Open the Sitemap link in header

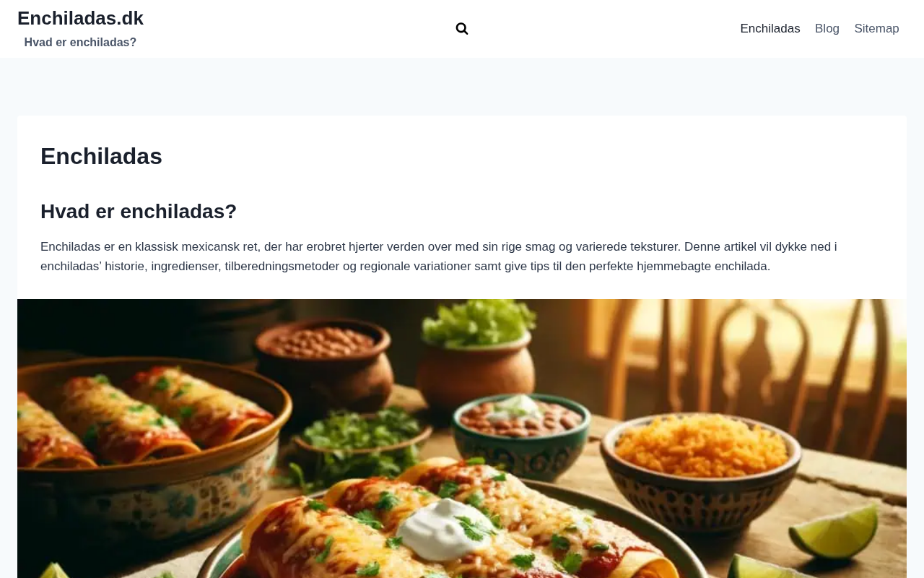[x=876, y=29]
